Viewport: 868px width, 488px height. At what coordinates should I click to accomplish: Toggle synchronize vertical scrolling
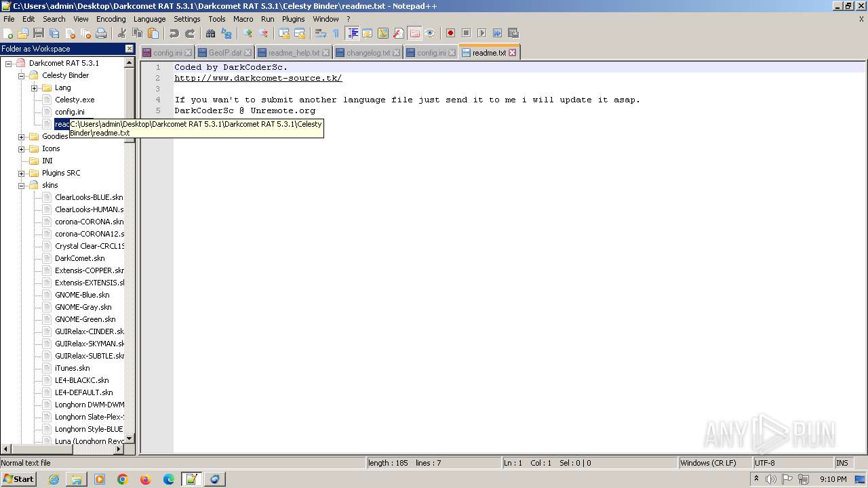click(x=284, y=33)
